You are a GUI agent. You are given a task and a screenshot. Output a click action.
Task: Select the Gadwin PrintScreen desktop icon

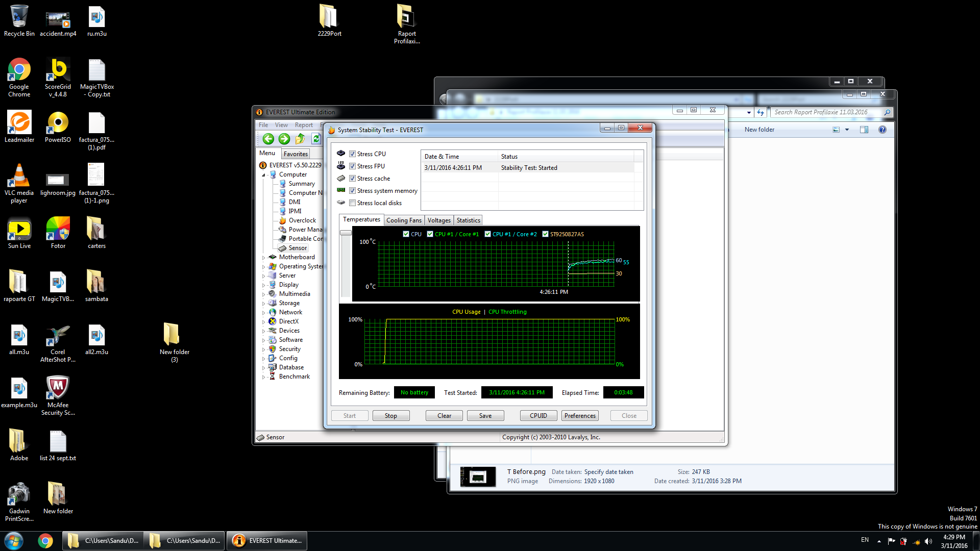coord(19,502)
